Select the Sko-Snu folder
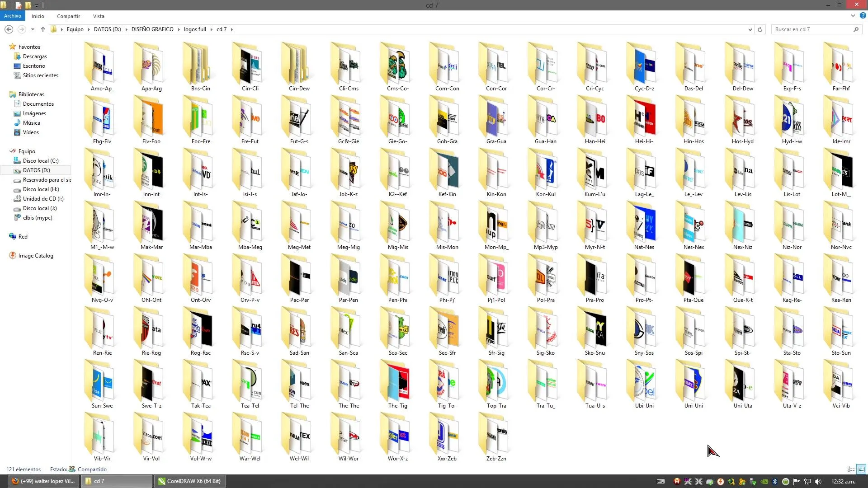Screen dimensions: 868x488 pyautogui.click(x=595, y=331)
